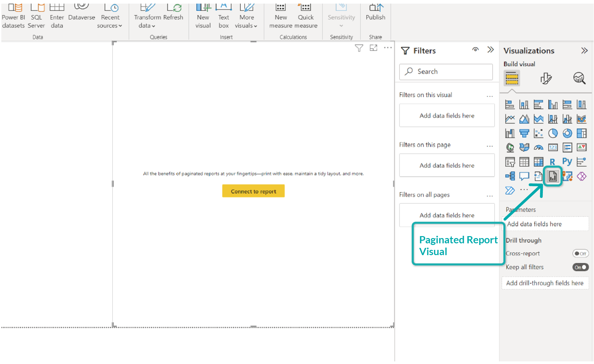Select the Funnel chart visual
Image resolution: width=594 pixels, height=364 pixels.
click(x=524, y=133)
